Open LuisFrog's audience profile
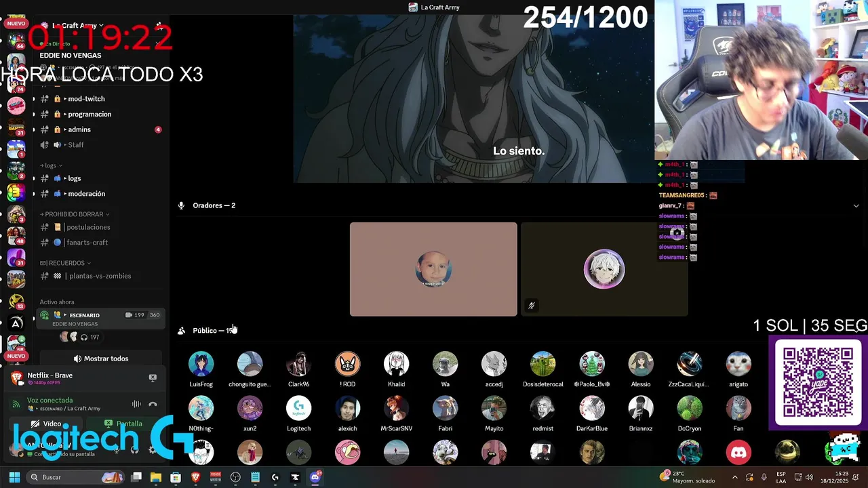Image resolution: width=868 pixels, height=488 pixels. tap(201, 364)
